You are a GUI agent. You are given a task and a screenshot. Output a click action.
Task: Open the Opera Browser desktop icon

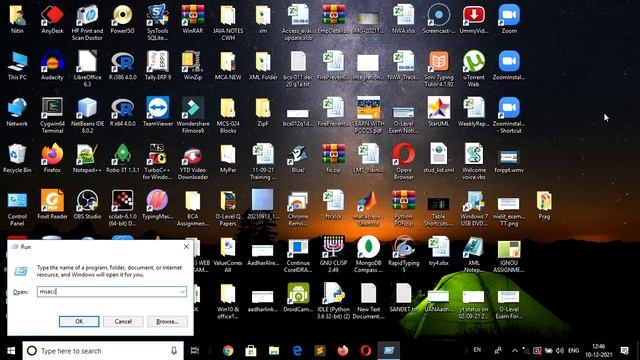point(403,162)
